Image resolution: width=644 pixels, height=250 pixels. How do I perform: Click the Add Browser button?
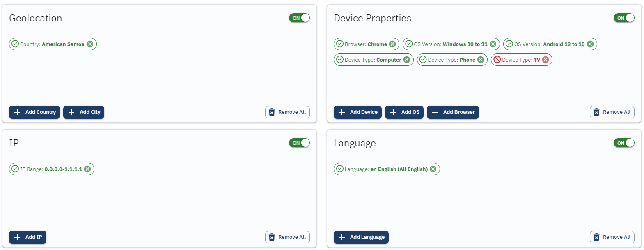453,112
